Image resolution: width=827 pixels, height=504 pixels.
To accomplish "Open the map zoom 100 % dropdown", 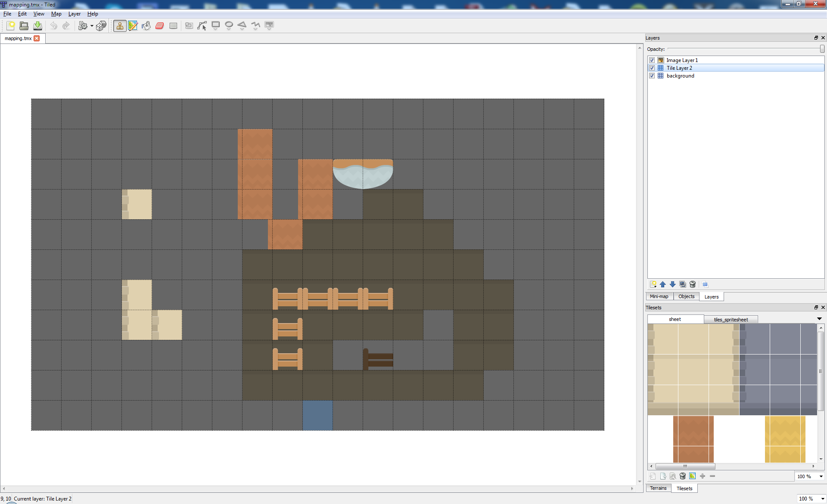I will click(811, 498).
